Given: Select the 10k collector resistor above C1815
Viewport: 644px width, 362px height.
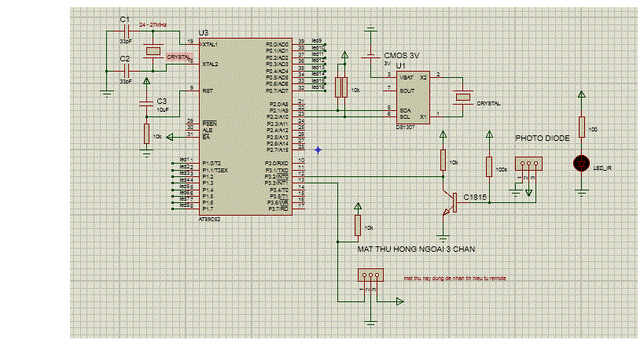Looking at the screenshot, I should tap(443, 161).
